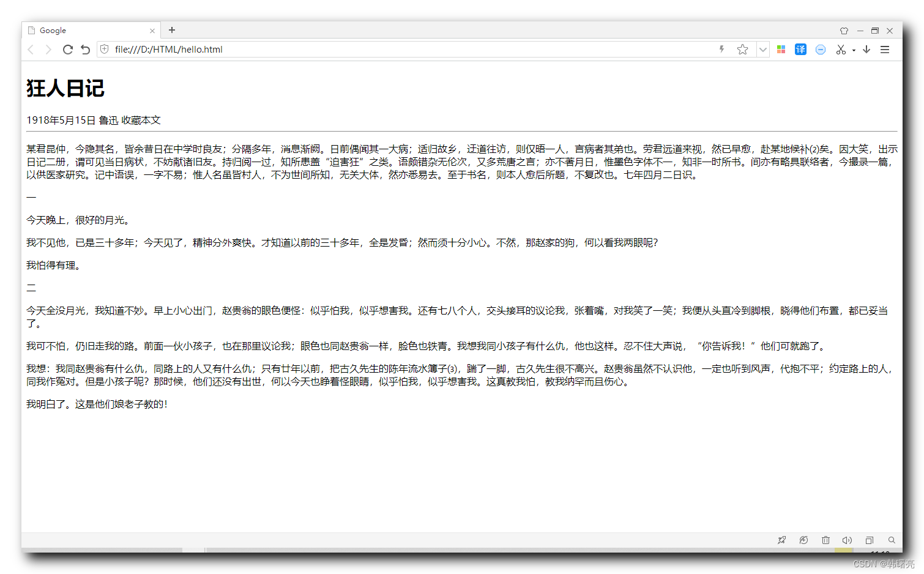Click the shirt skin/theme icon

(x=844, y=31)
